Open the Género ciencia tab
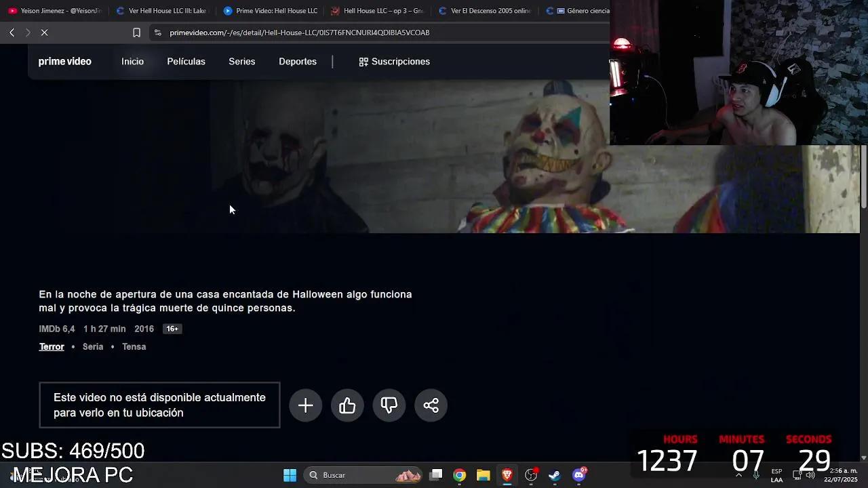868x488 pixels. (x=577, y=11)
